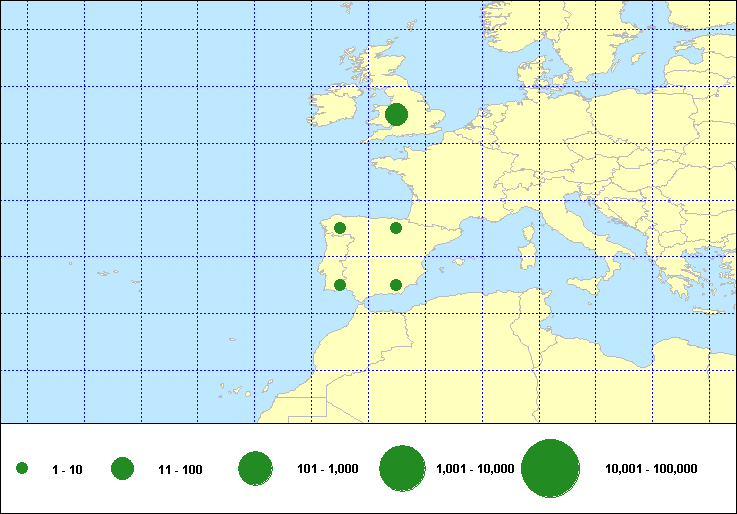This screenshot has height=514, width=737.
Task: Click the largest legend circle for 10,001 - 100,000
Action: pos(551,469)
